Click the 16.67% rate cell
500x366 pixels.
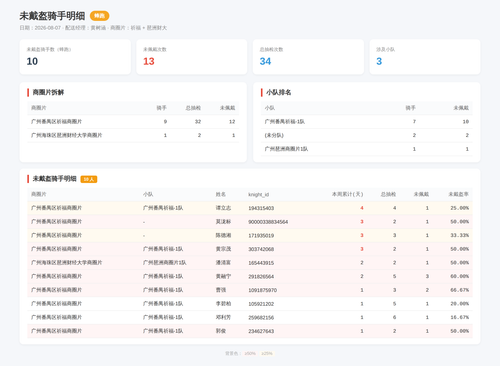460,317
